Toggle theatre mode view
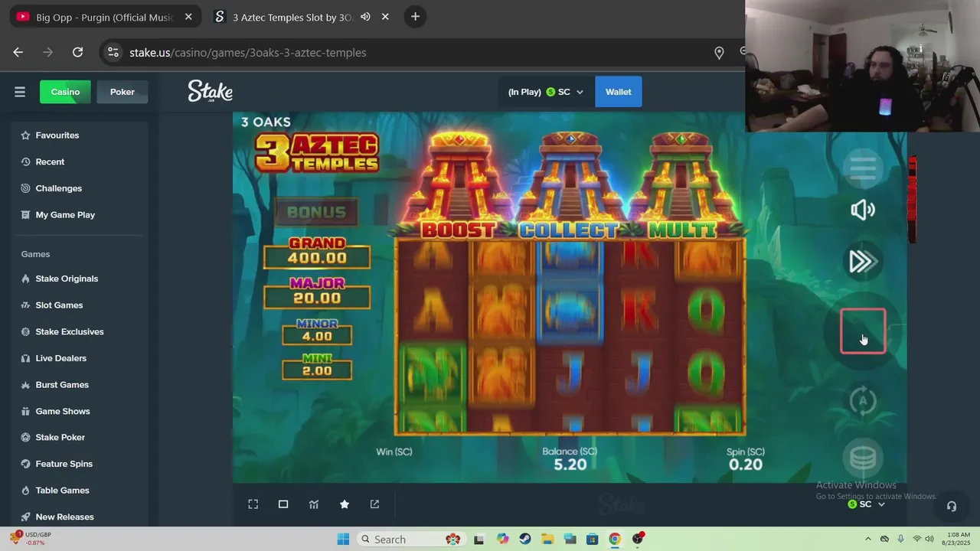This screenshot has height=551, width=980. tap(283, 504)
